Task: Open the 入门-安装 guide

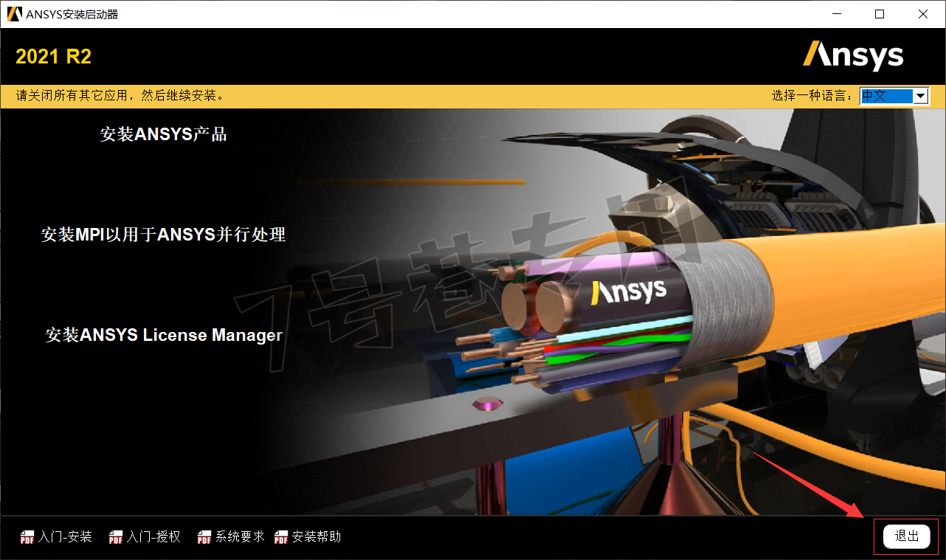Action: [66, 537]
